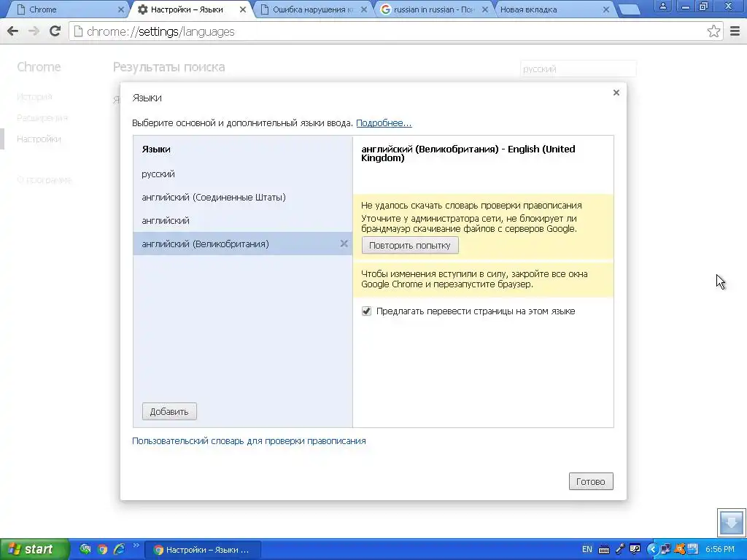The image size is (747, 560).
Task: Click the Повторить попытку button
Action: [x=410, y=245]
